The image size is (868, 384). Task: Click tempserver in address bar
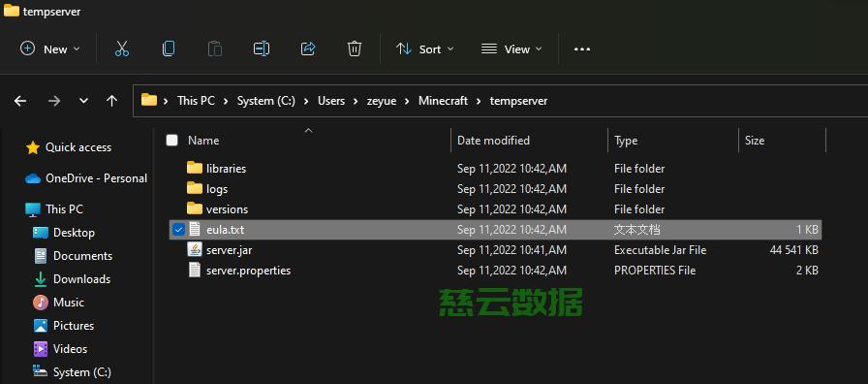[x=518, y=101]
